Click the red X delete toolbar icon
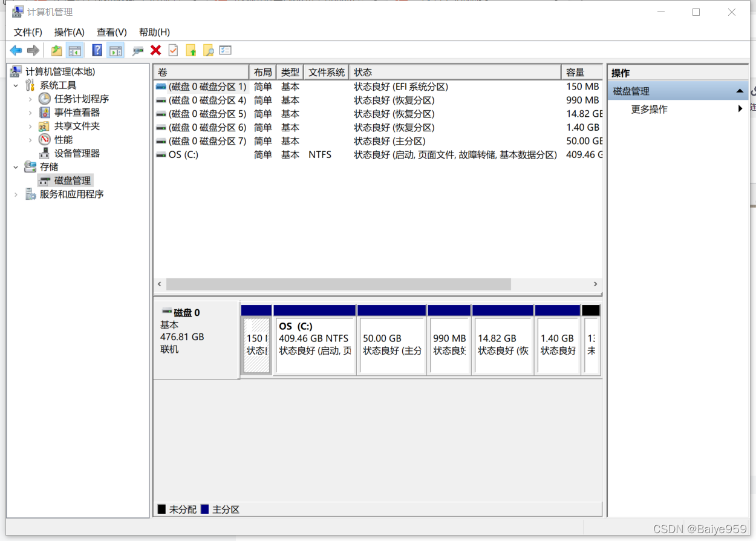The width and height of the screenshot is (756, 541). [x=155, y=51]
